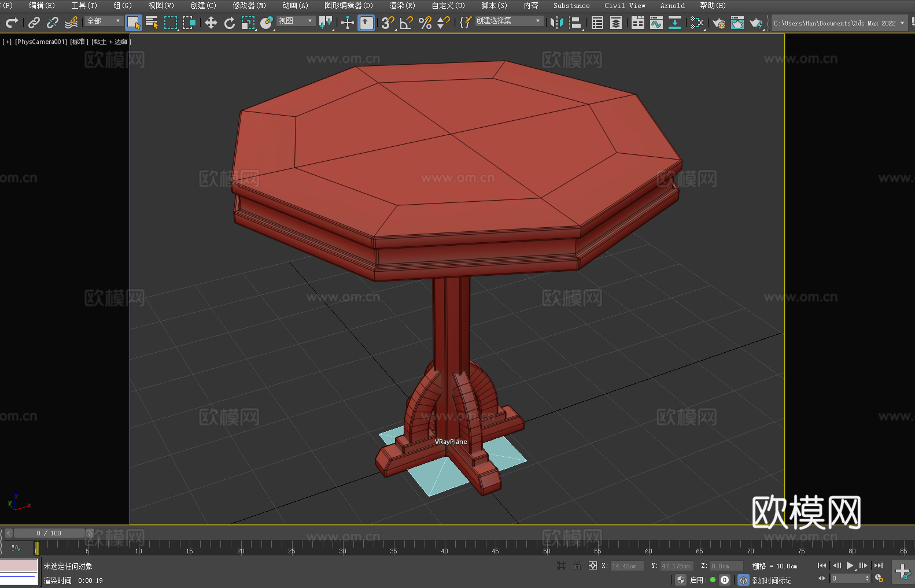Open the 全部 selection filter dropdown
Image resolution: width=915 pixels, height=588 pixels.
coord(104,21)
